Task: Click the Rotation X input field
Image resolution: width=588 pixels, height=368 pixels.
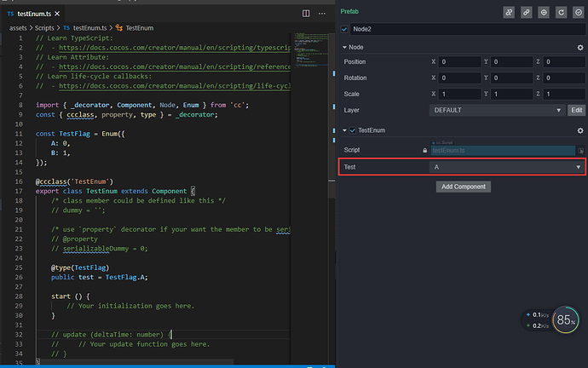Action: pos(459,78)
